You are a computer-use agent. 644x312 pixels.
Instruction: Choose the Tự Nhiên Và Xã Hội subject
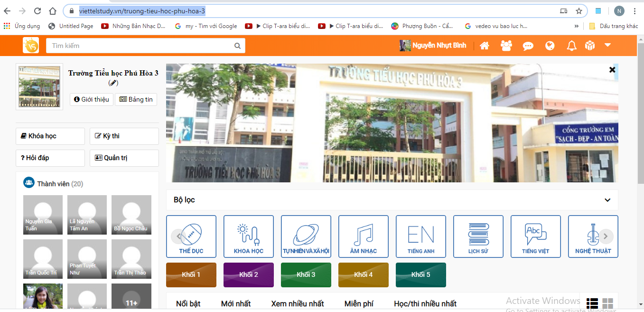(x=306, y=236)
